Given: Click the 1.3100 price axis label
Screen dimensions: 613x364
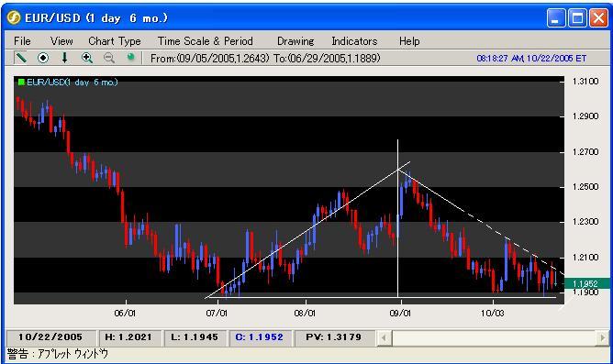Looking at the screenshot, I should [585, 82].
